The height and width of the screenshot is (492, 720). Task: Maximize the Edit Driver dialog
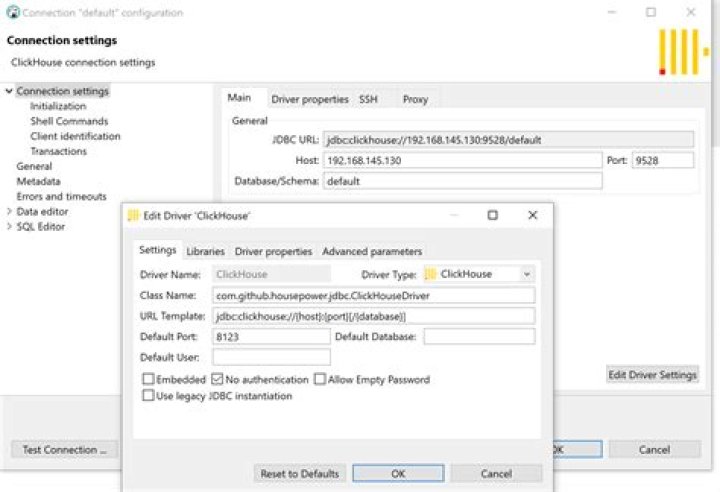pos(493,215)
